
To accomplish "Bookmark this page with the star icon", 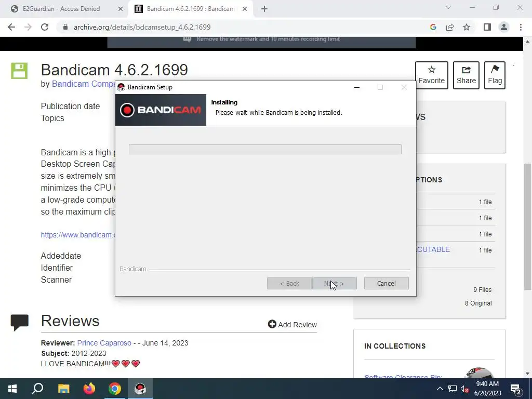I will [x=467, y=27].
